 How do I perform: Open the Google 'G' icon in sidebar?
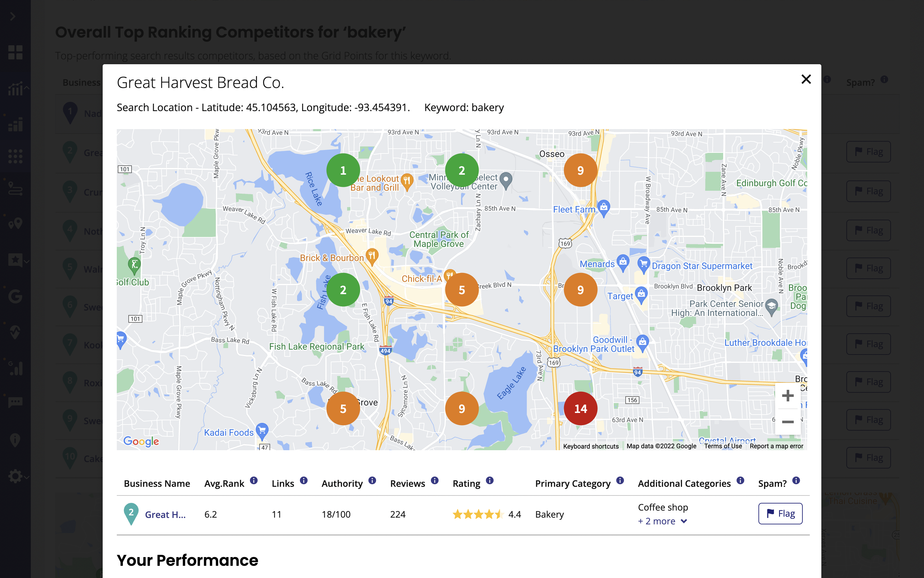[x=15, y=296]
